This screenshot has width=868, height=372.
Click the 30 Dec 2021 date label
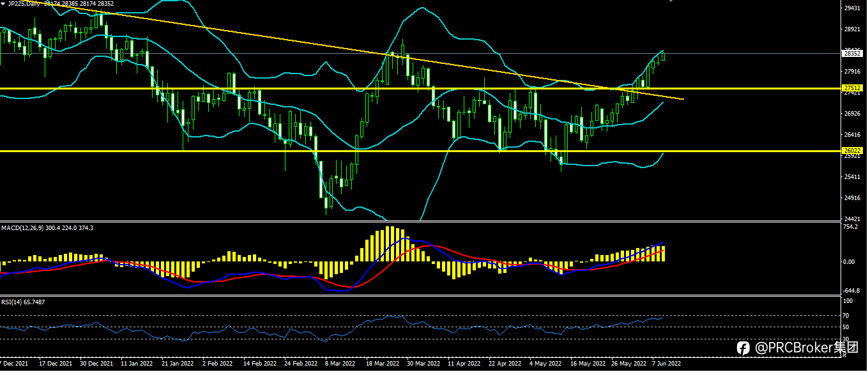[x=96, y=363]
